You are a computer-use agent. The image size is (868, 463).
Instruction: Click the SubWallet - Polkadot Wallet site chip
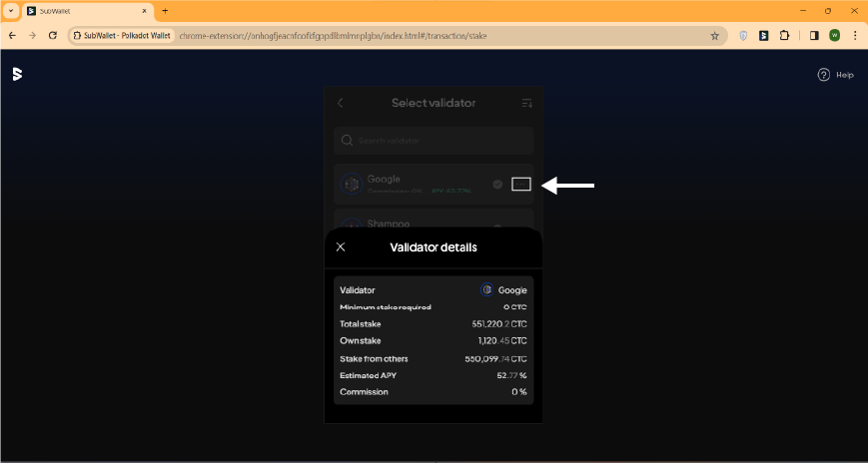[x=122, y=35]
